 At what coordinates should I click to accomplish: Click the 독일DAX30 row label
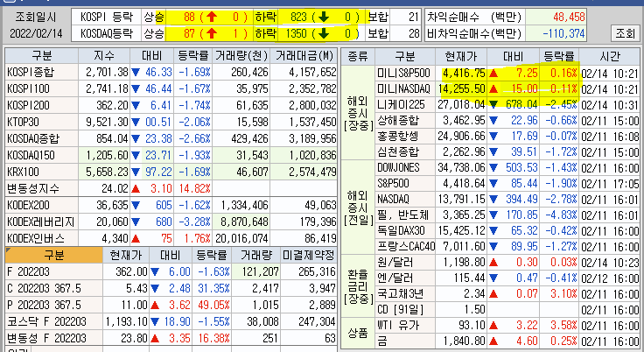coord(401,230)
